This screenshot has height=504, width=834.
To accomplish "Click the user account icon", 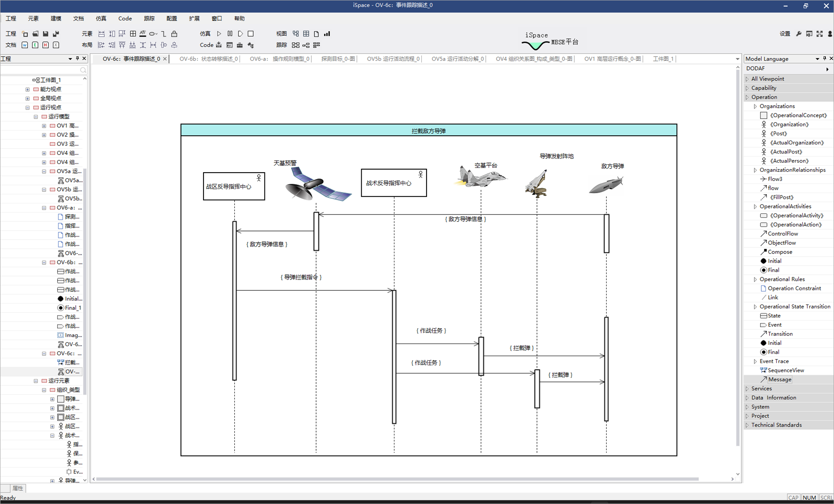I will click(830, 34).
